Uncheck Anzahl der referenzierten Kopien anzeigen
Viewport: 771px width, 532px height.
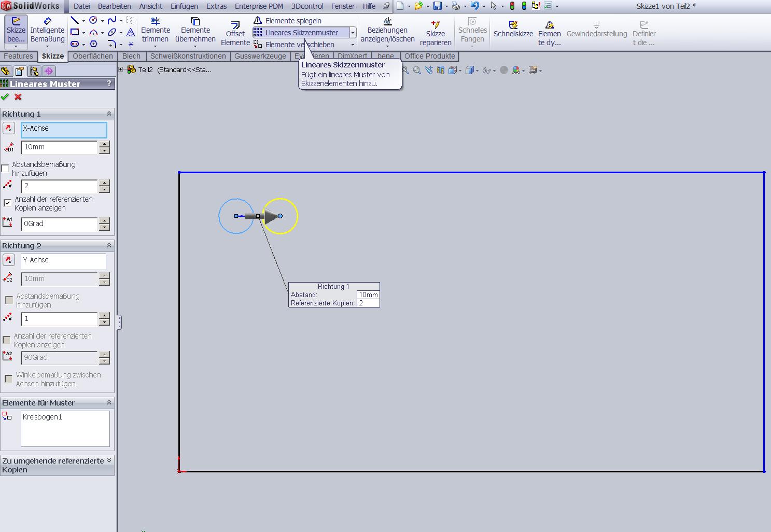click(7, 203)
